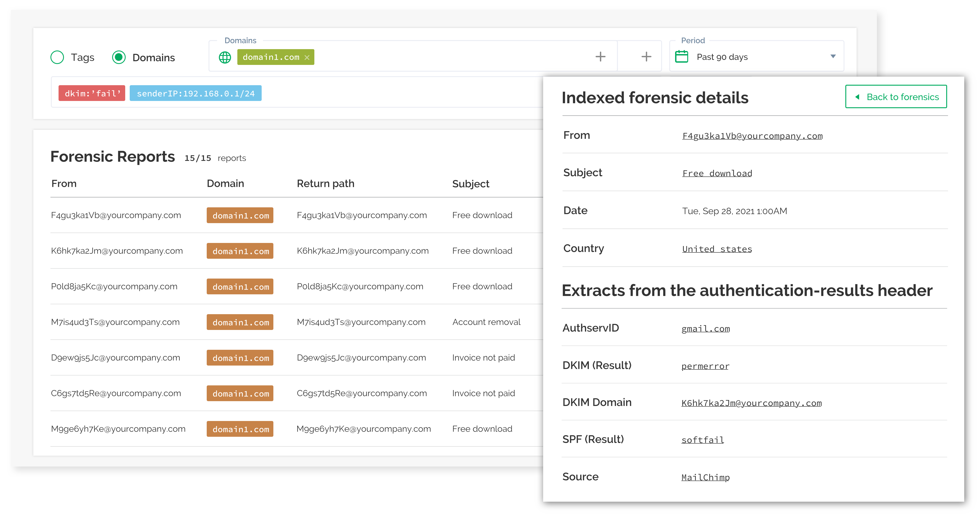The image size is (980, 517).
Task: Open F4gu3ka1Vb@yourcompany.com From link in details
Action: tap(752, 136)
